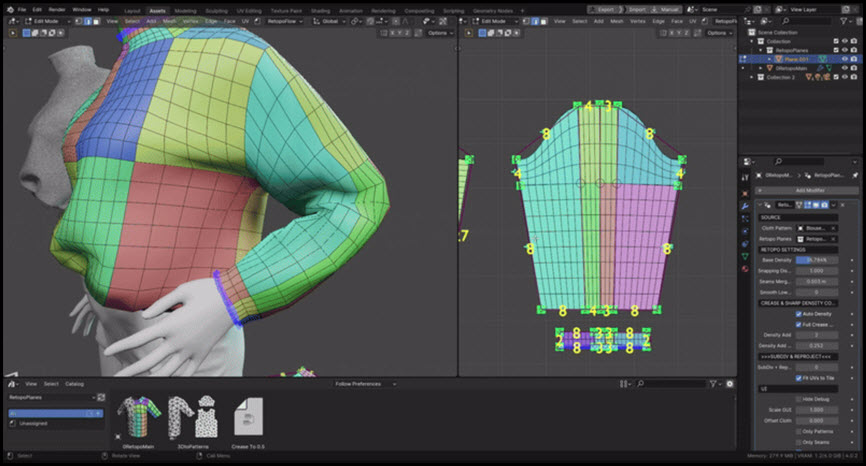
Task: Open the Material properties tab icon
Action: (745, 269)
